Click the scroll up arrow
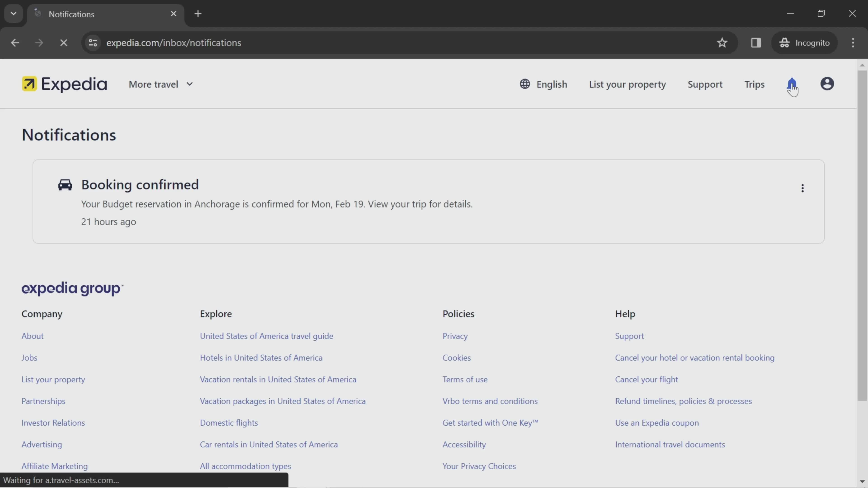The image size is (868, 488). click(x=862, y=65)
